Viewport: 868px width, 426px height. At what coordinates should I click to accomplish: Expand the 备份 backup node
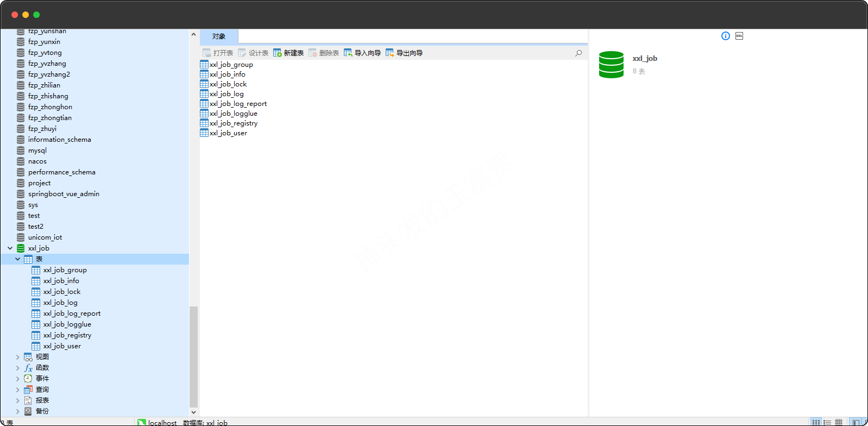click(17, 411)
